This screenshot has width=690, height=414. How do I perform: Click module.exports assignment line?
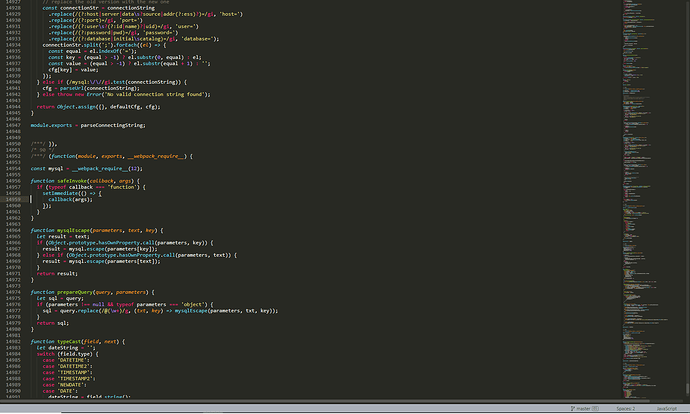click(x=88, y=125)
